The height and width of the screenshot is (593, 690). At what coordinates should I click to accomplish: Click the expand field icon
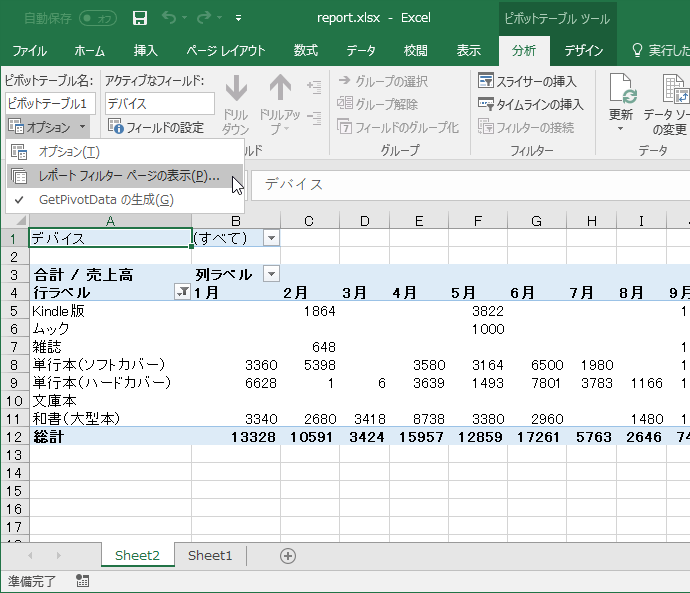[314, 87]
